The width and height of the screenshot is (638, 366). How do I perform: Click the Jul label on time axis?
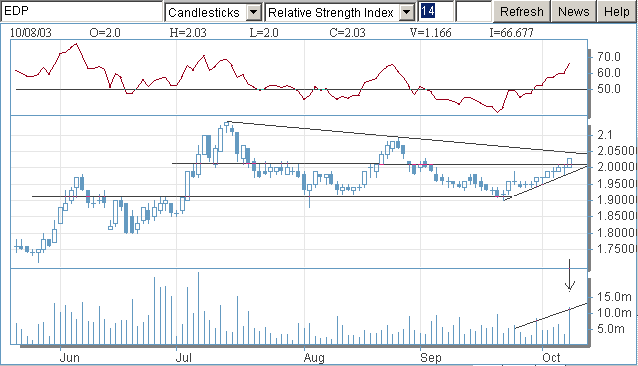point(184,358)
